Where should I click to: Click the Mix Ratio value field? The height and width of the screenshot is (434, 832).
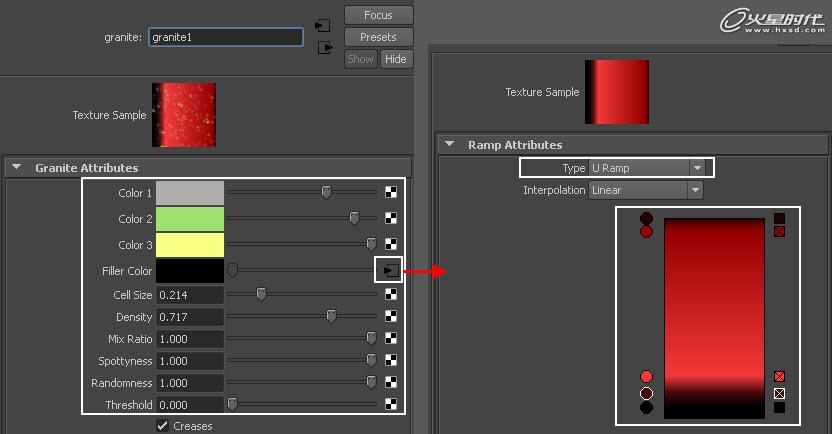190,339
